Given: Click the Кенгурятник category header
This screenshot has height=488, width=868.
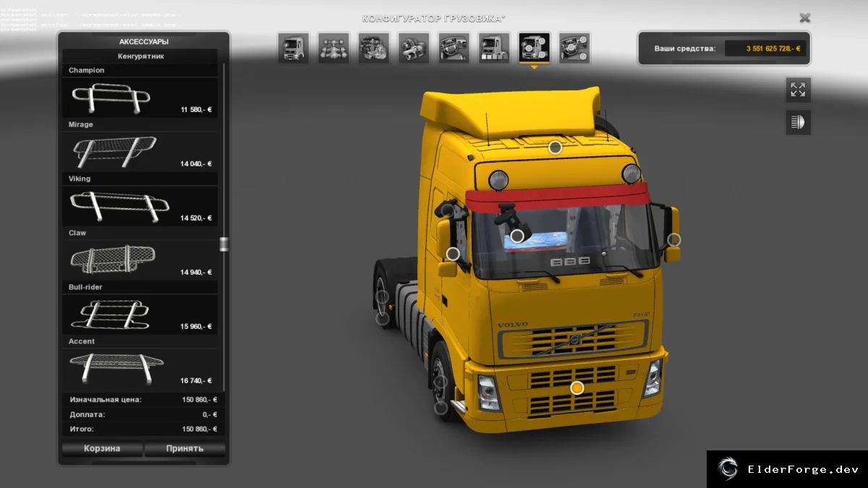Looking at the screenshot, I should pyautogui.click(x=140, y=56).
